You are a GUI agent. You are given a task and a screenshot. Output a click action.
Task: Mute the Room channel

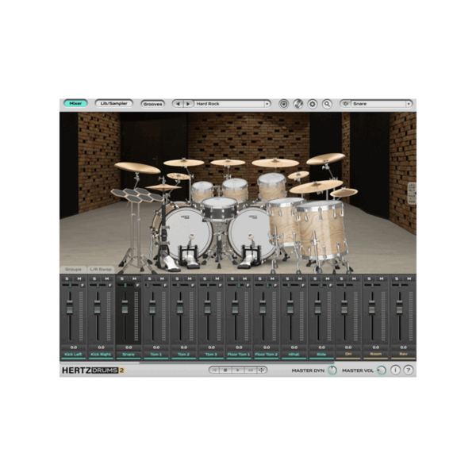(382, 278)
